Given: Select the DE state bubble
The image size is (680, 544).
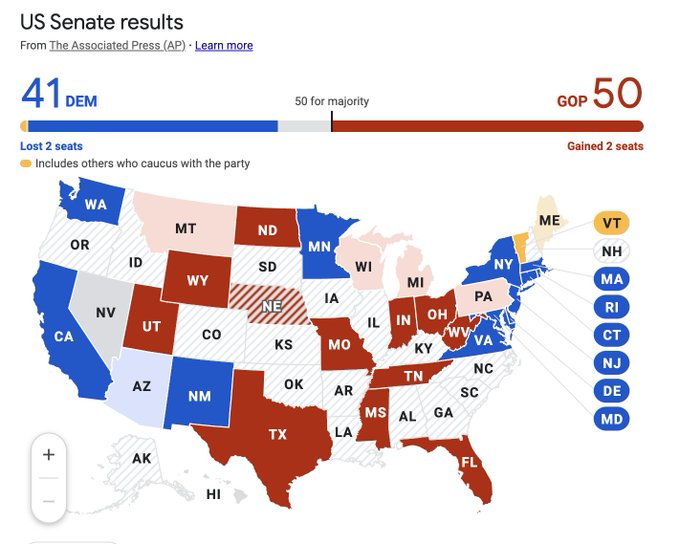Looking at the screenshot, I should (x=612, y=391).
